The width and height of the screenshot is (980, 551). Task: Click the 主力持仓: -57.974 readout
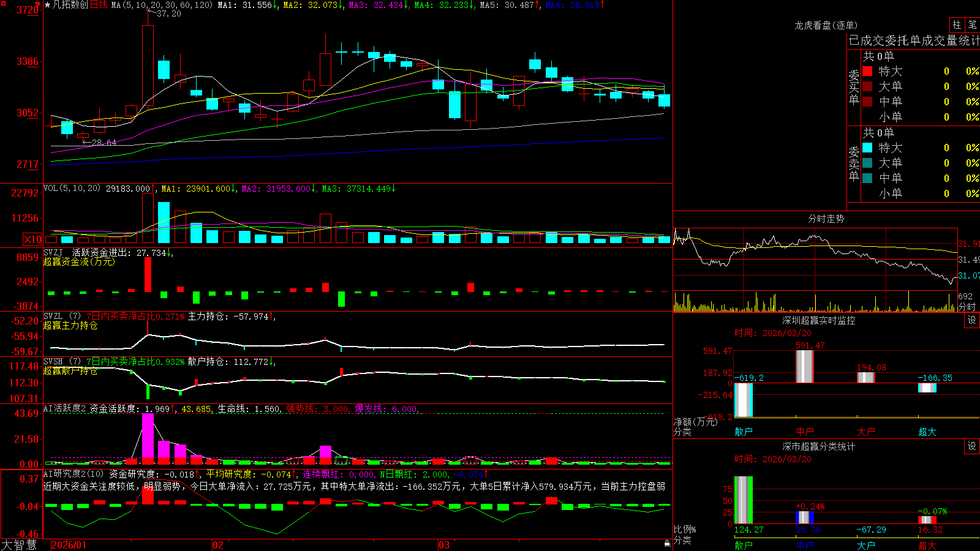[228, 317]
